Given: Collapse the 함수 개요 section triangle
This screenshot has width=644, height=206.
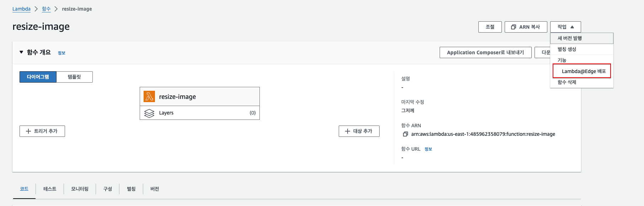Looking at the screenshot, I should (21, 52).
